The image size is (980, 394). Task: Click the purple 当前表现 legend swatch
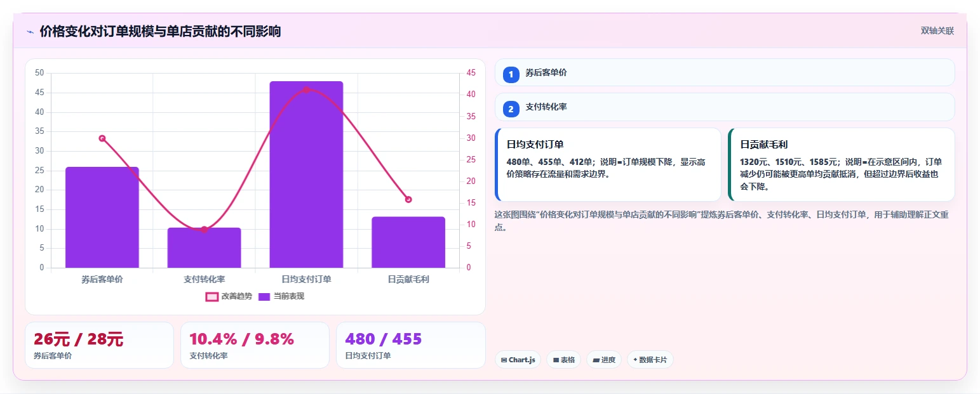[x=265, y=296]
